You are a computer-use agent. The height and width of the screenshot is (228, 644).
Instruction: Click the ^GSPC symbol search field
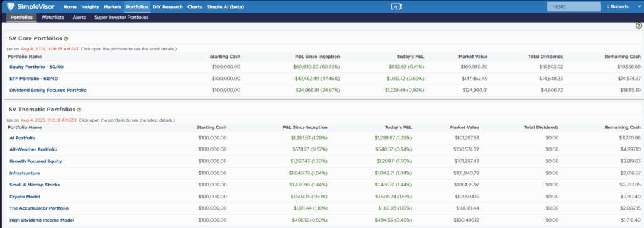(x=574, y=7)
